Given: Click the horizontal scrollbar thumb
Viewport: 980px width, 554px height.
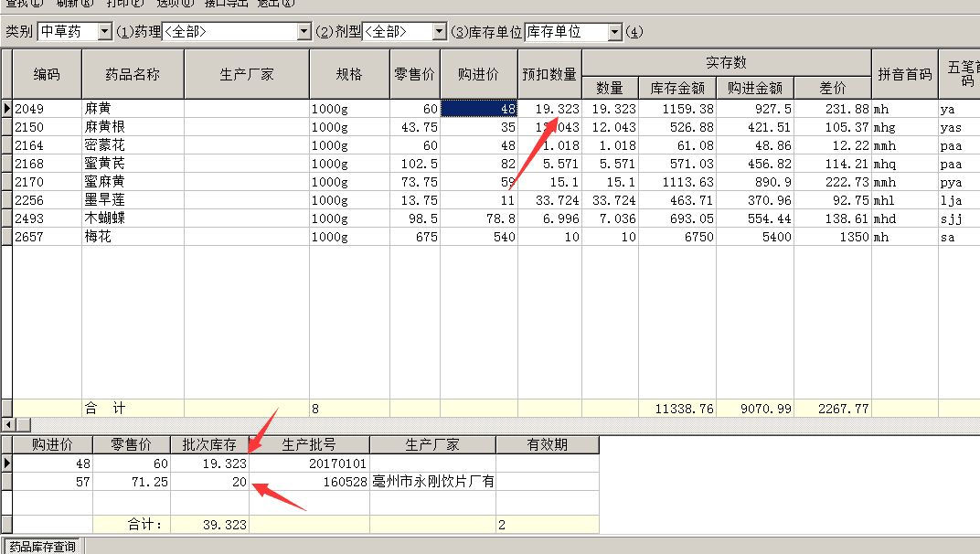Looking at the screenshot, I should coord(23,424).
